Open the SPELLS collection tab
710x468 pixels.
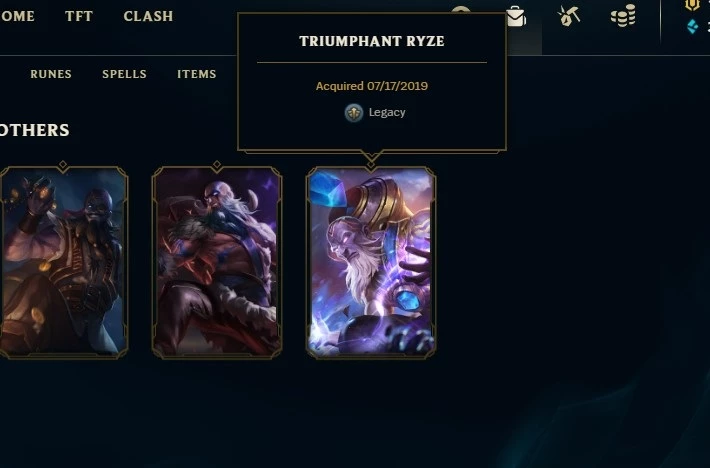(x=124, y=74)
